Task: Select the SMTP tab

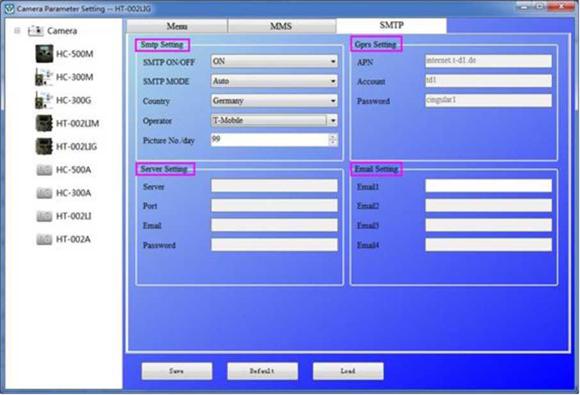Action: click(x=391, y=25)
